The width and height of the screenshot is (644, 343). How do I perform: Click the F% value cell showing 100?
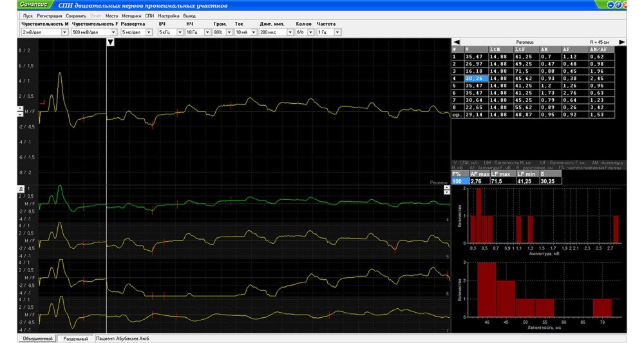point(460,181)
